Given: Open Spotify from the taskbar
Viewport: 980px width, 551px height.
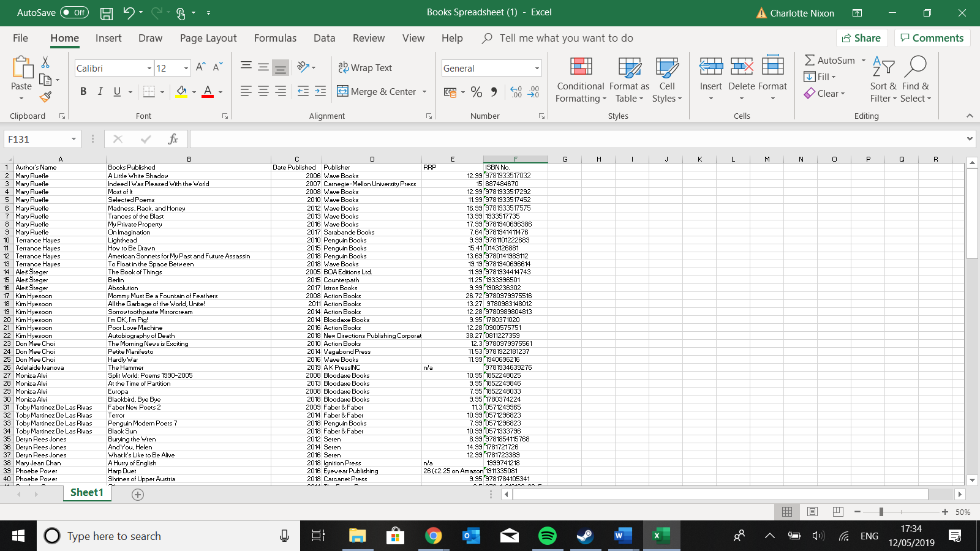Looking at the screenshot, I should [547, 536].
